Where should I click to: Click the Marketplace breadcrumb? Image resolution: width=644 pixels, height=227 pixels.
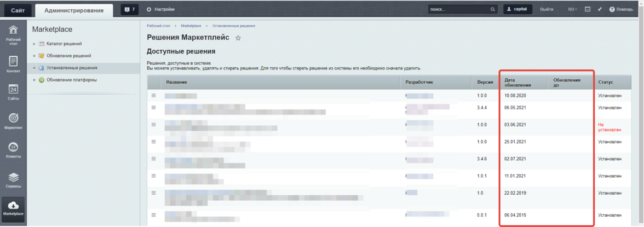tap(191, 26)
